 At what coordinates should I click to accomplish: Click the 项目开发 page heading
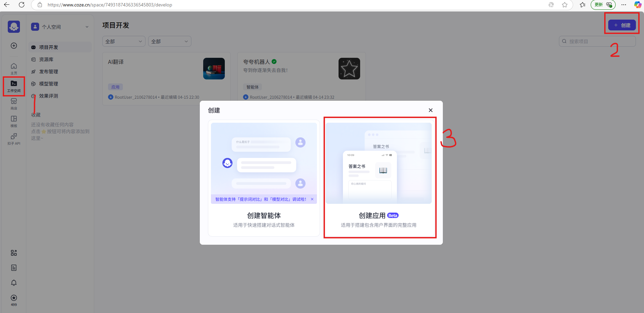pos(116,25)
